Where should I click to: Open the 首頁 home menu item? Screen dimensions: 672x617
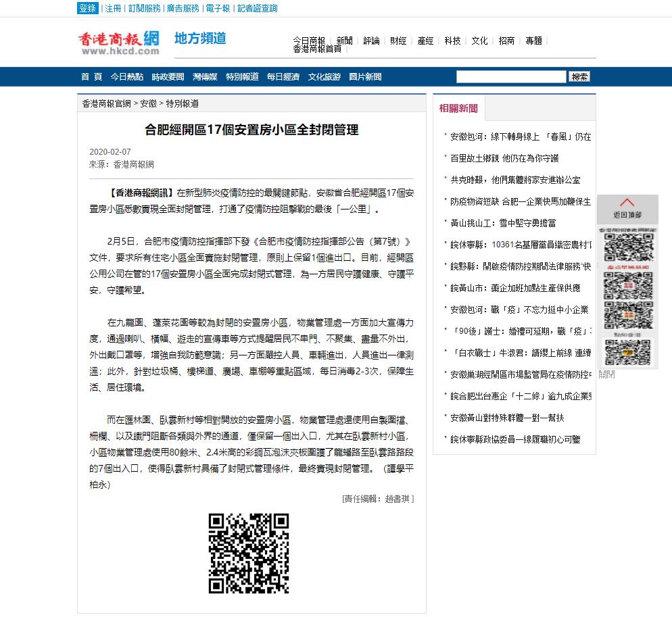coord(91,77)
